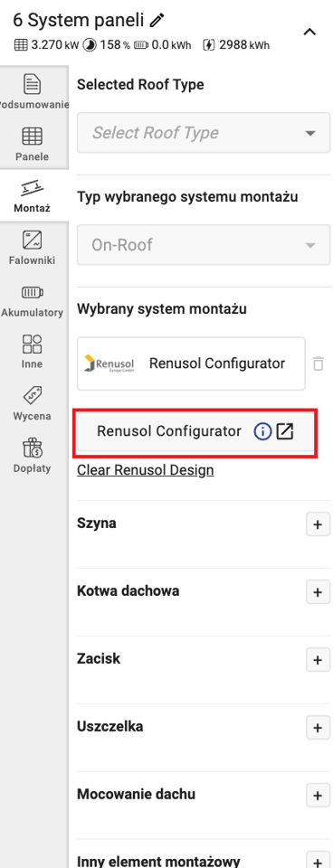Delete the selected Renusol mounting system
Image resolution: width=333 pixels, height=868 pixels.
(x=318, y=363)
